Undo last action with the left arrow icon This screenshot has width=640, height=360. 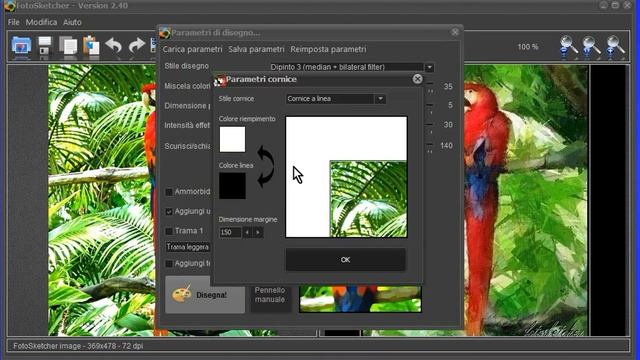click(114, 46)
